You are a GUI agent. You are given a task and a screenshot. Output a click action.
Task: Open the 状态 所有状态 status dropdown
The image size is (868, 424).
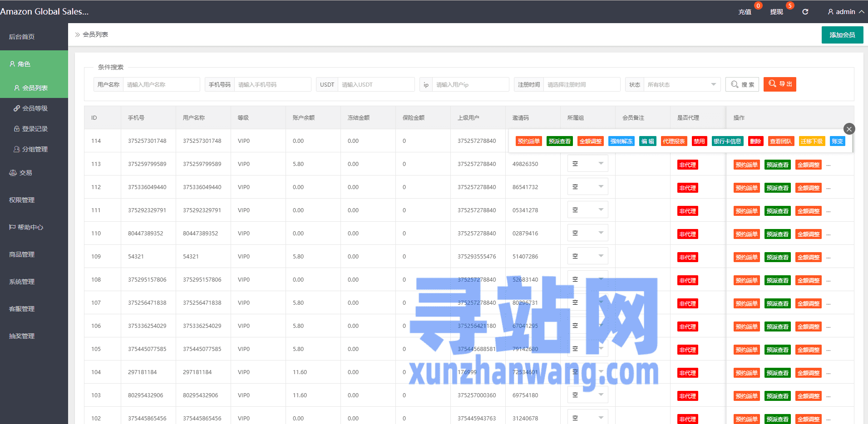pos(682,84)
